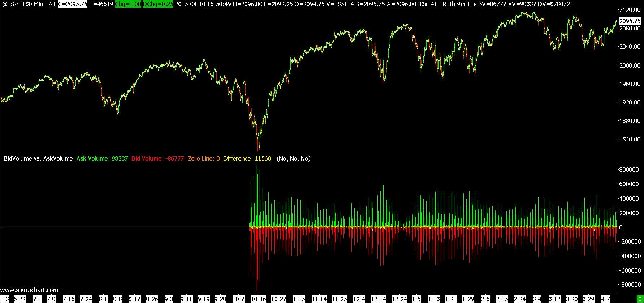Click the 1920.00 price scale label
The width and height of the screenshot is (644, 303).
pyautogui.click(x=630, y=102)
